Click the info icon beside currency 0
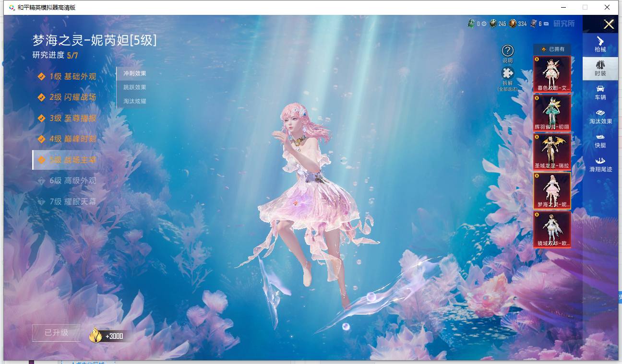This screenshot has width=622, height=364. click(x=484, y=24)
